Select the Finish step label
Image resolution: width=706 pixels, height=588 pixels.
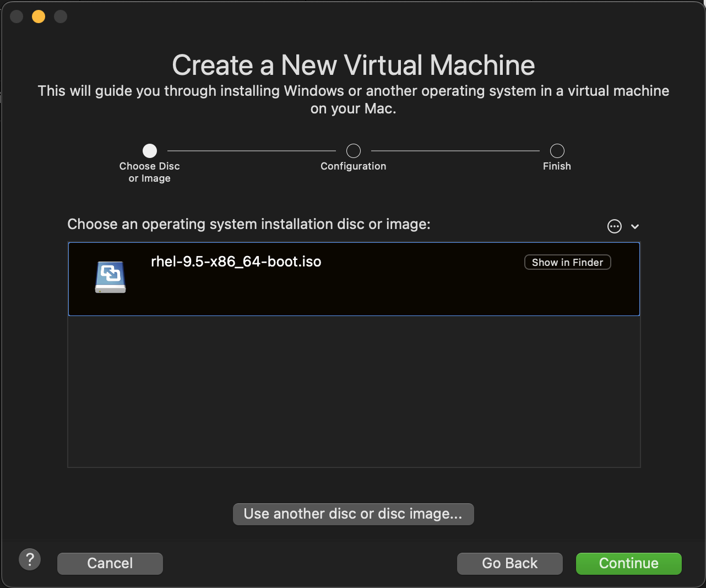557,166
